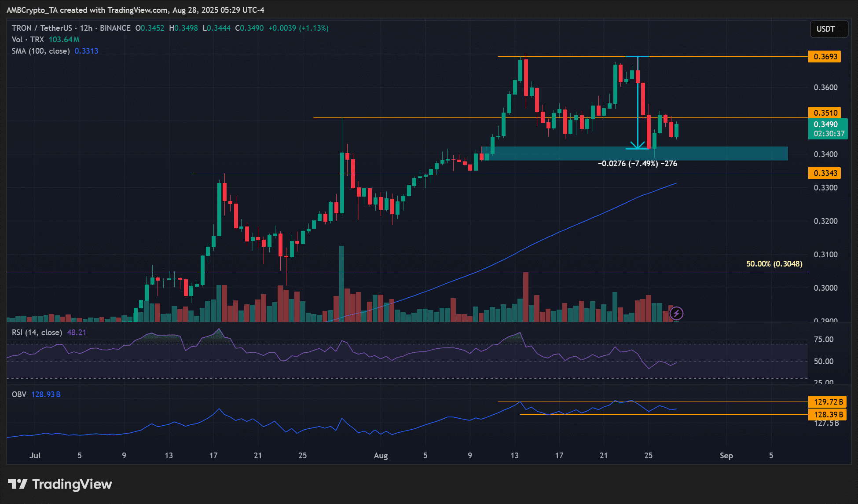Click the TradingView logo icon
The image size is (858, 504).
[x=18, y=484]
